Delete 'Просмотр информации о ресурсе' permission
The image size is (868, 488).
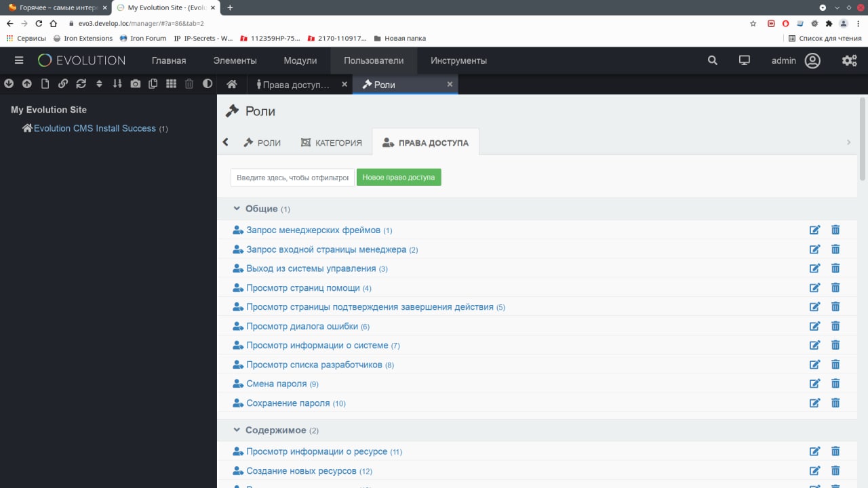coord(835,451)
